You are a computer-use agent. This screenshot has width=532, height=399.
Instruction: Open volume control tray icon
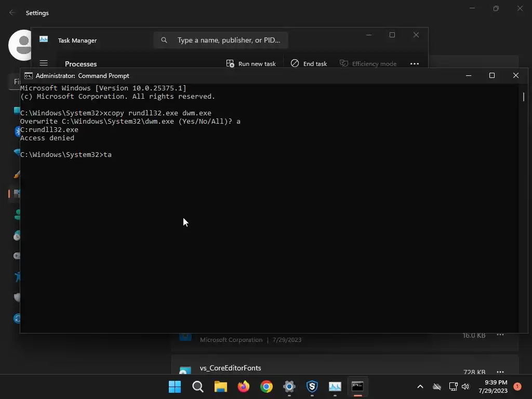click(465, 387)
